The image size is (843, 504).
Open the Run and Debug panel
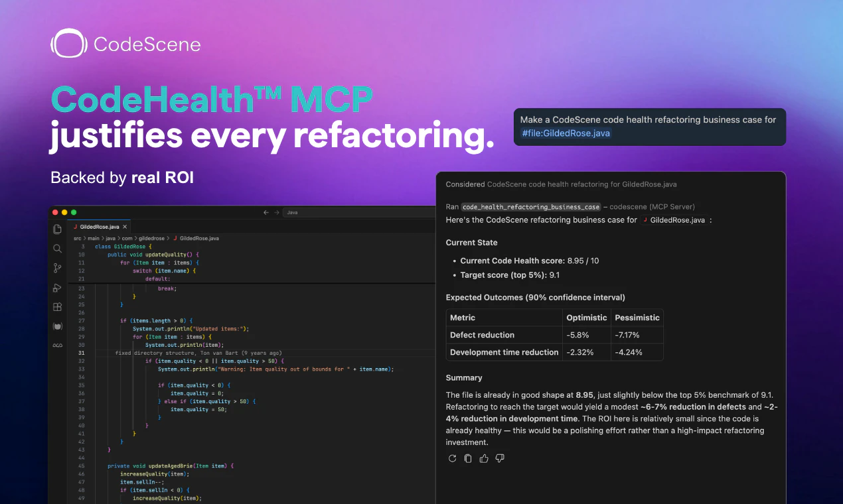tap(57, 287)
